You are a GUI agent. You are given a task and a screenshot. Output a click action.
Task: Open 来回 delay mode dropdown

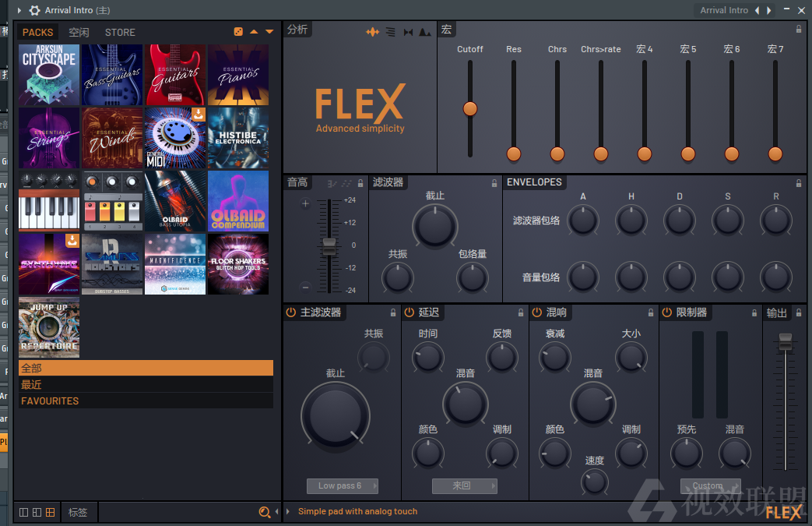(x=465, y=485)
